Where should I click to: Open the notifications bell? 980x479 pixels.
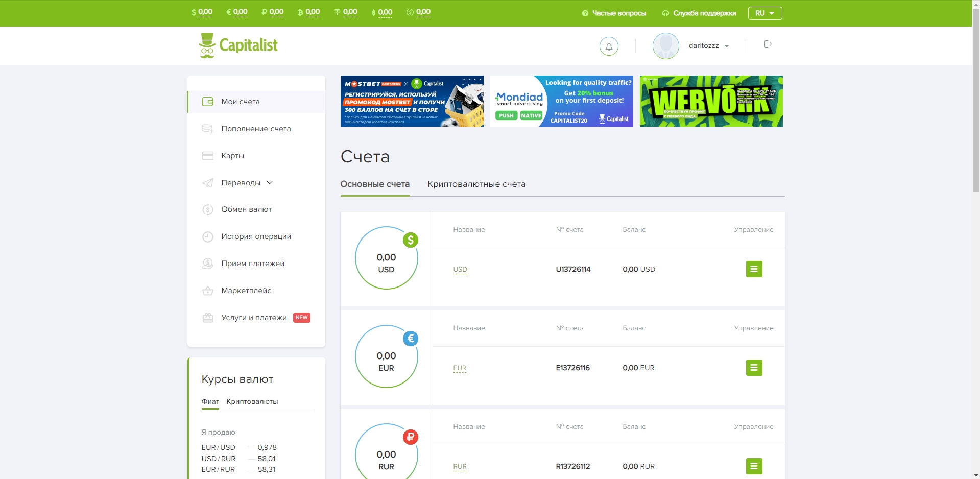609,46
